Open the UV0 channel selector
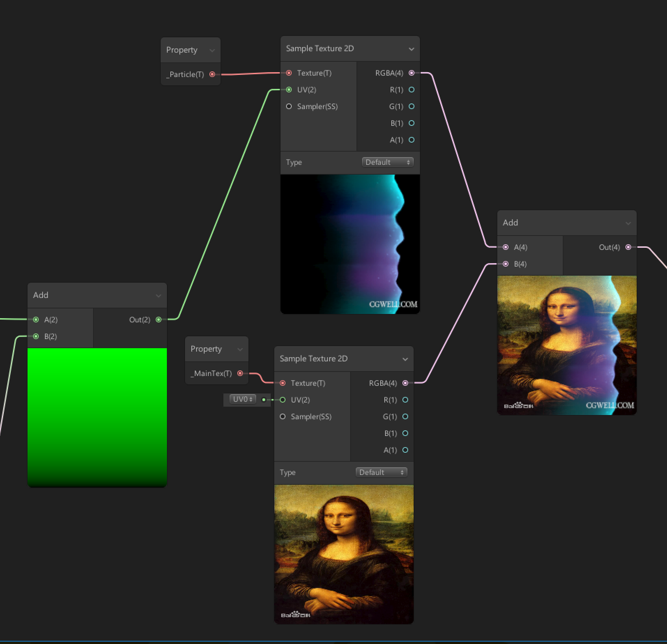The image size is (667, 644). pyautogui.click(x=242, y=399)
